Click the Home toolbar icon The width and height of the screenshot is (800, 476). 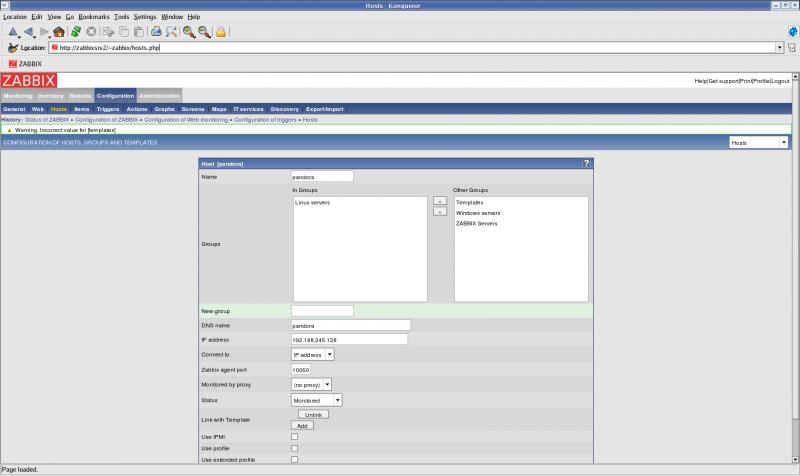pyautogui.click(x=59, y=32)
